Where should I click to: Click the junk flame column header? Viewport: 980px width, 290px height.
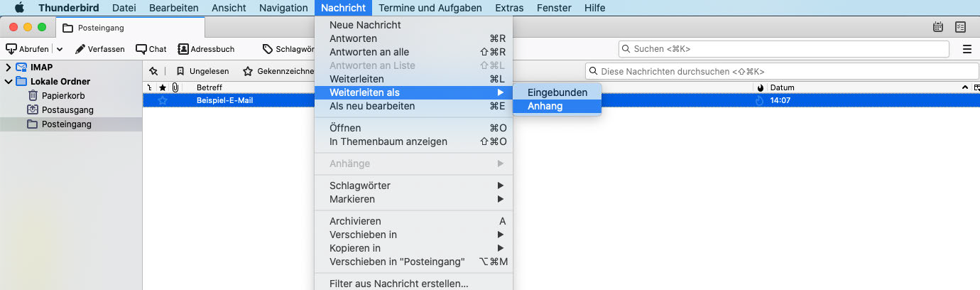click(x=760, y=87)
